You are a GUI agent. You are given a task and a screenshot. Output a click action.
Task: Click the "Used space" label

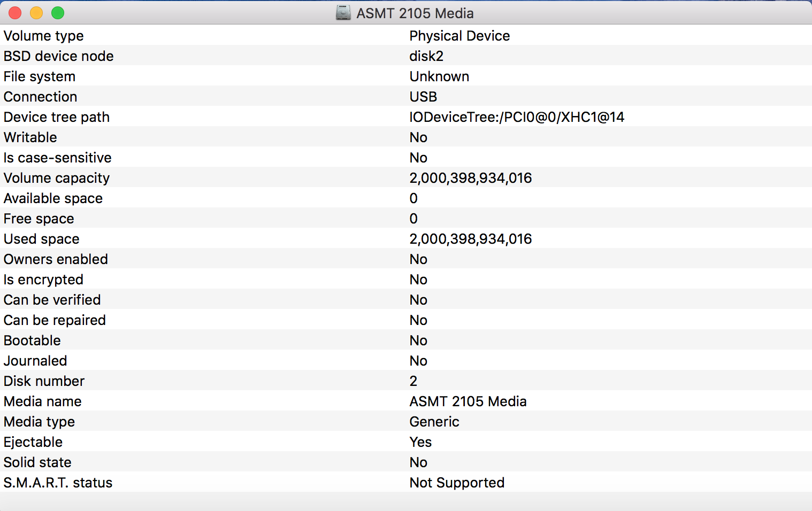(x=42, y=239)
